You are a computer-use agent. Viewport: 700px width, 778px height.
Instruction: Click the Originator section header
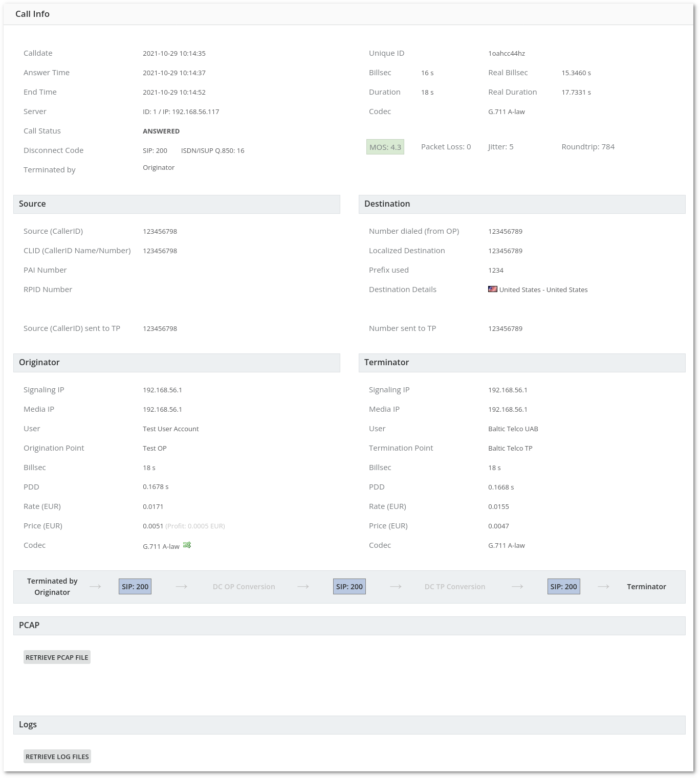click(39, 363)
